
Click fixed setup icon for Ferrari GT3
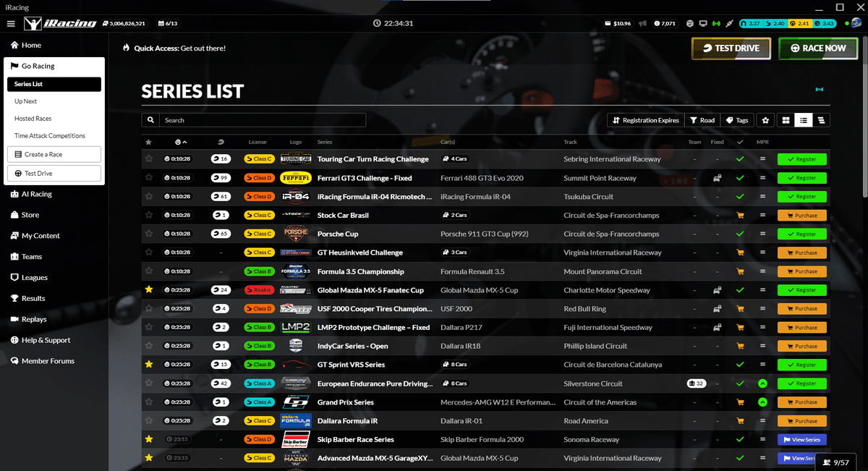[717, 177]
